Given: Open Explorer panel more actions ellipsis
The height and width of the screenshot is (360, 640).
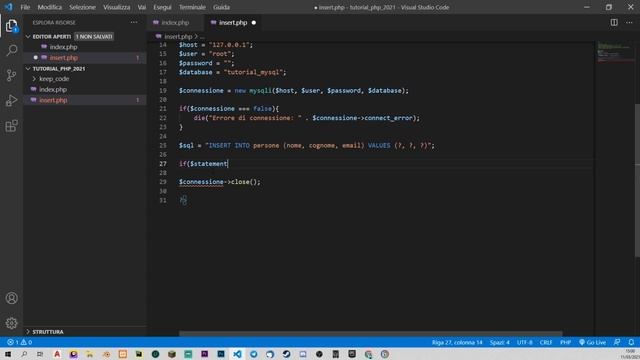Looking at the screenshot, I should pyautogui.click(x=134, y=22).
